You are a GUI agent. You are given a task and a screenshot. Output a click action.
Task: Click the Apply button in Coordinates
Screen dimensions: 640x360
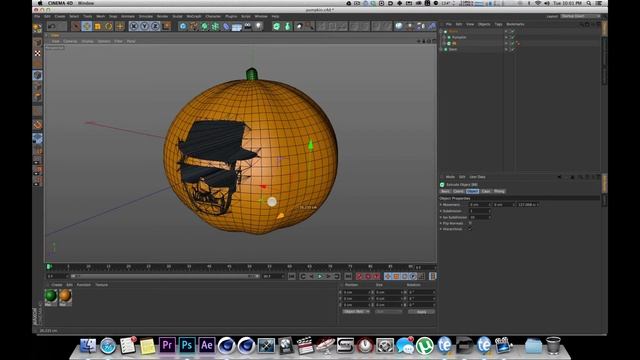421,311
